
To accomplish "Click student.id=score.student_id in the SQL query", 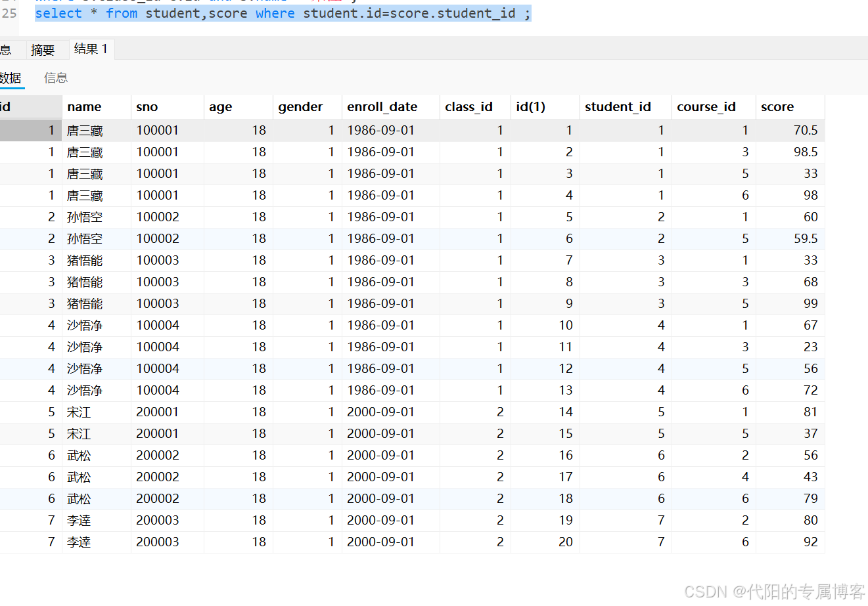I will coord(409,13).
